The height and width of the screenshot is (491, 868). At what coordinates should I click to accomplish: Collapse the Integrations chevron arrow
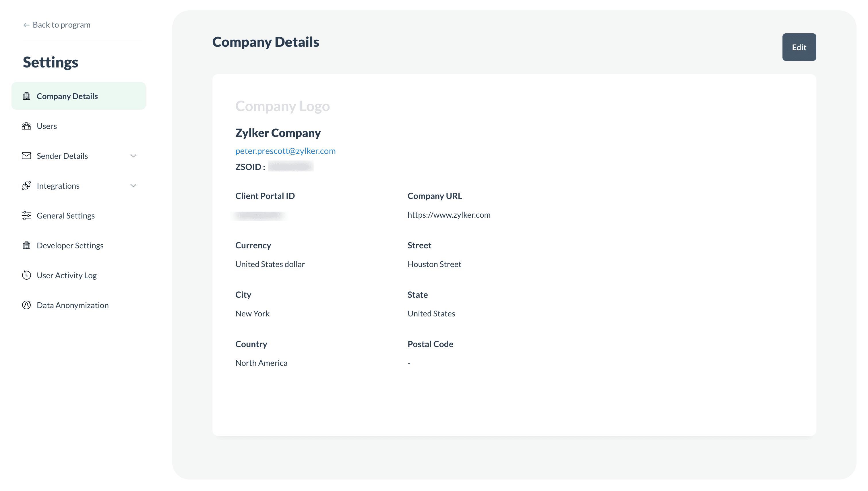coord(133,185)
